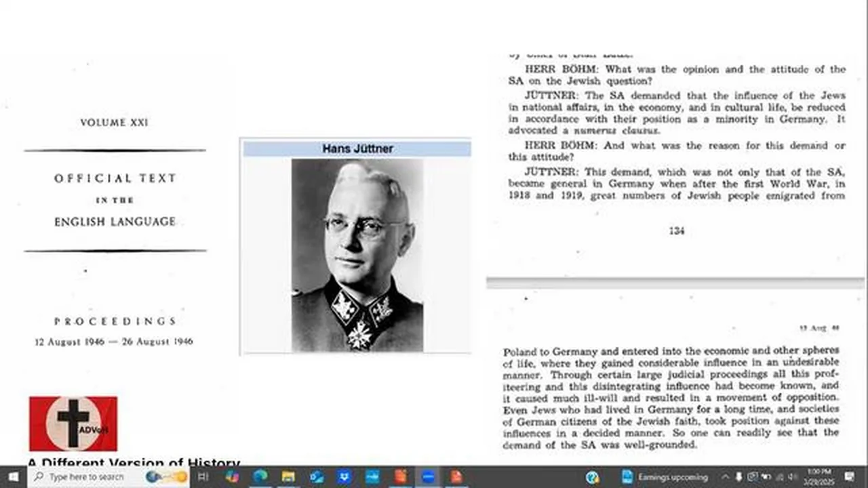Open Outlook from the taskbar
868x488 pixels.
(x=317, y=477)
